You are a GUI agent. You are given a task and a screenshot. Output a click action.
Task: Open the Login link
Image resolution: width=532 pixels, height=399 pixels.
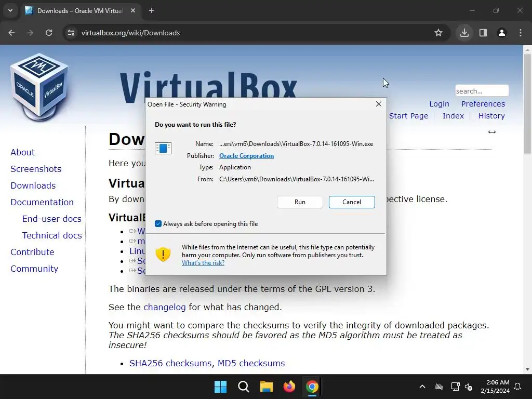click(x=439, y=104)
